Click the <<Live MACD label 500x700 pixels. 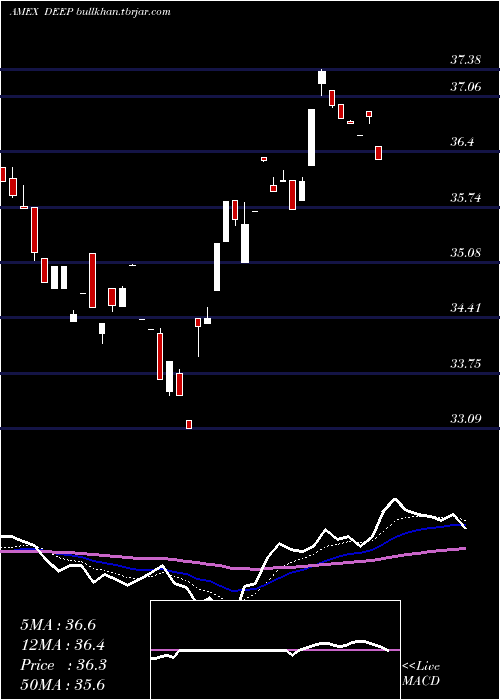[421, 674]
